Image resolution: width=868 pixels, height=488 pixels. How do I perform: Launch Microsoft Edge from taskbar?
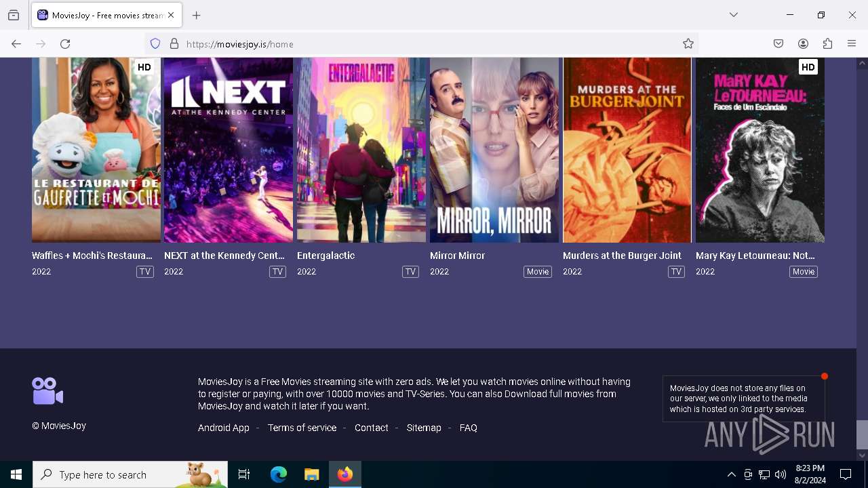point(279,474)
